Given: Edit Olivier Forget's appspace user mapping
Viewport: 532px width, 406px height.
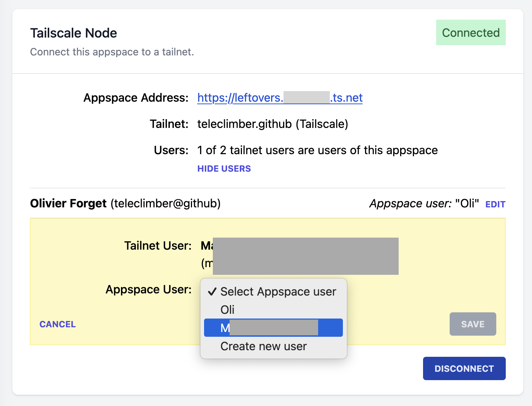Looking at the screenshot, I should click(x=495, y=204).
